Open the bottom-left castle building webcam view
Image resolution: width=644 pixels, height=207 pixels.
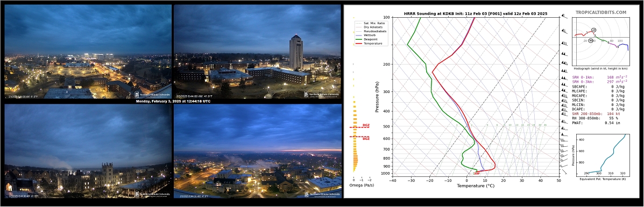(88, 151)
